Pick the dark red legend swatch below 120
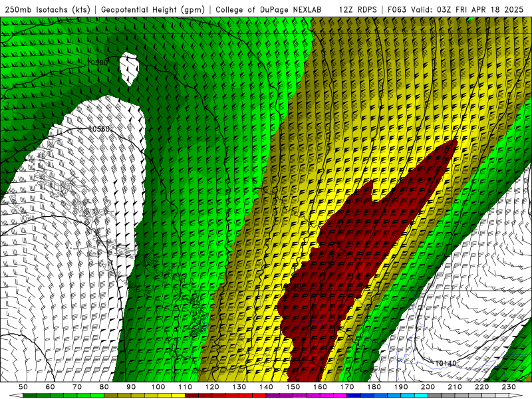Viewport: 532px width, 399px height. (205, 396)
